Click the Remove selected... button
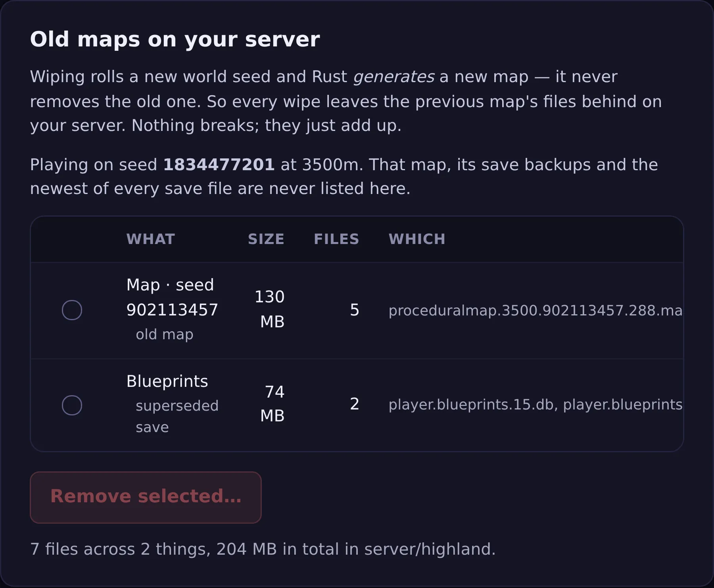This screenshot has height=588, width=714. [x=146, y=497]
